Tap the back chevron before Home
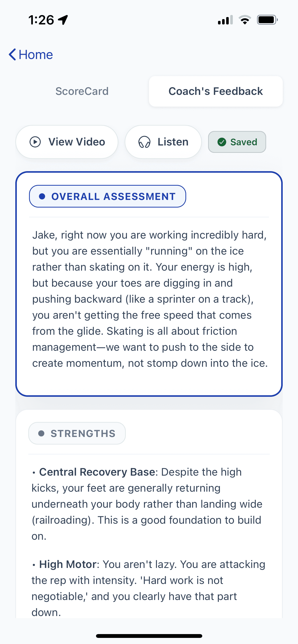This screenshot has height=644, width=298. [12, 54]
